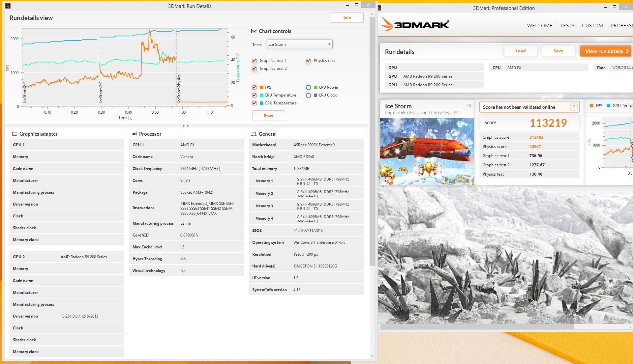
Task: Click the IceStormGt2 marker line on chart
Action: pyautogui.click(x=98, y=68)
